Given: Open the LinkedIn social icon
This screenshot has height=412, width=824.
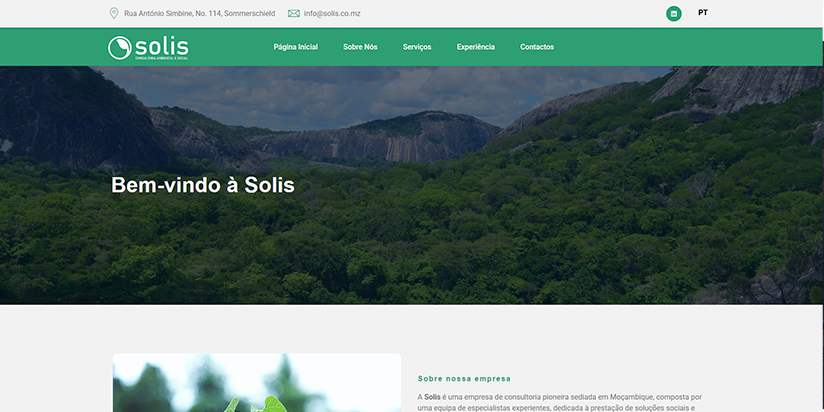Looking at the screenshot, I should pyautogui.click(x=674, y=14).
